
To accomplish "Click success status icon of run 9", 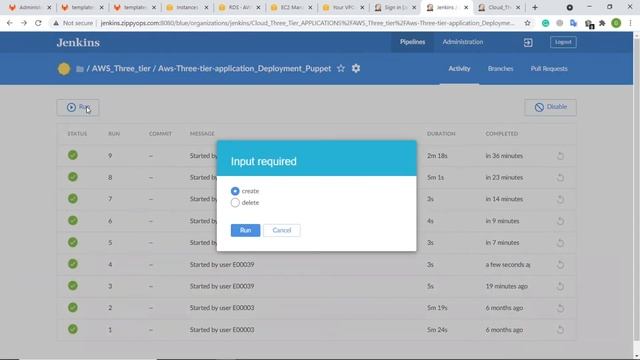I will tap(73, 155).
